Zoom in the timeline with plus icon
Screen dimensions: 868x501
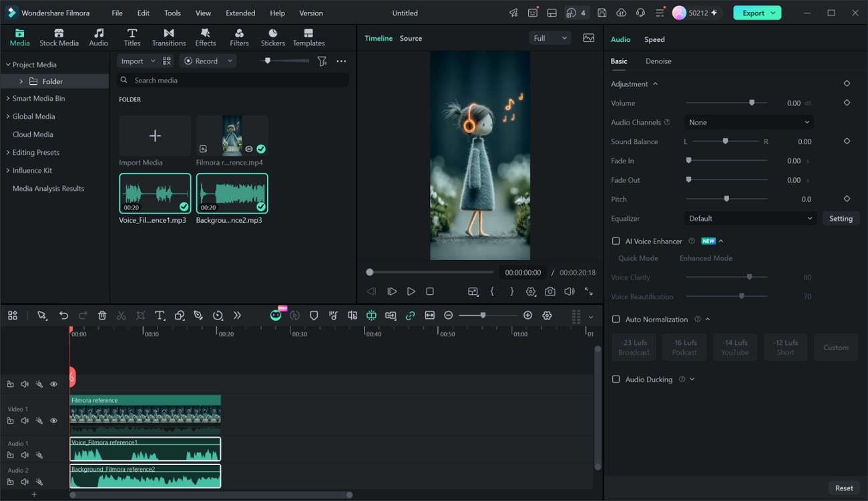[x=527, y=316]
